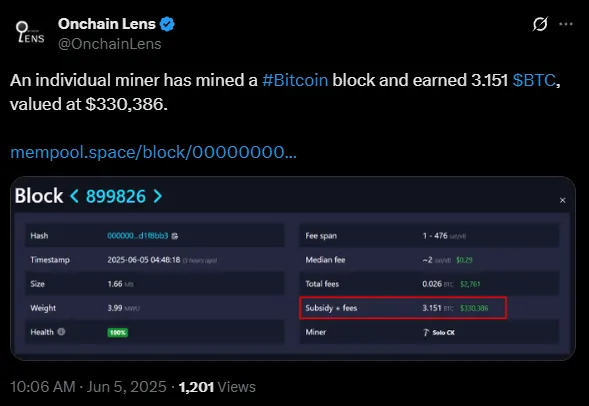Click the Grok slashed-circle icon
Viewport: 589px width, 406px height.
coord(540,24)
